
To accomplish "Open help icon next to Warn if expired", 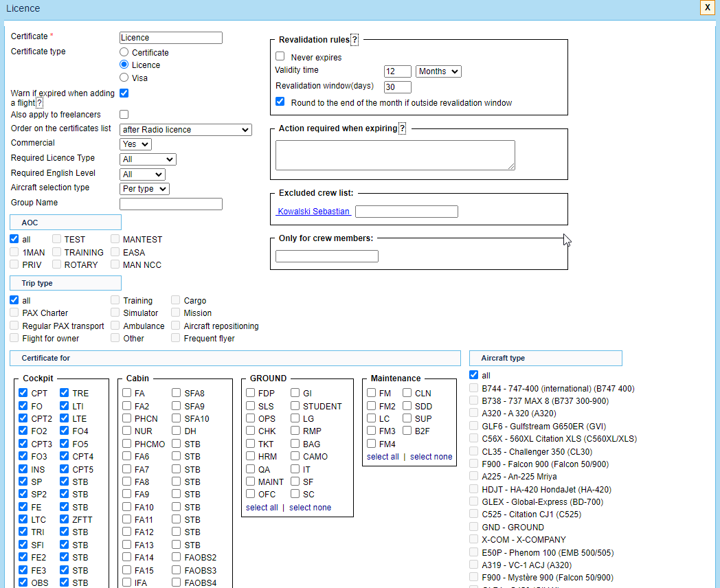I will 39,103.
